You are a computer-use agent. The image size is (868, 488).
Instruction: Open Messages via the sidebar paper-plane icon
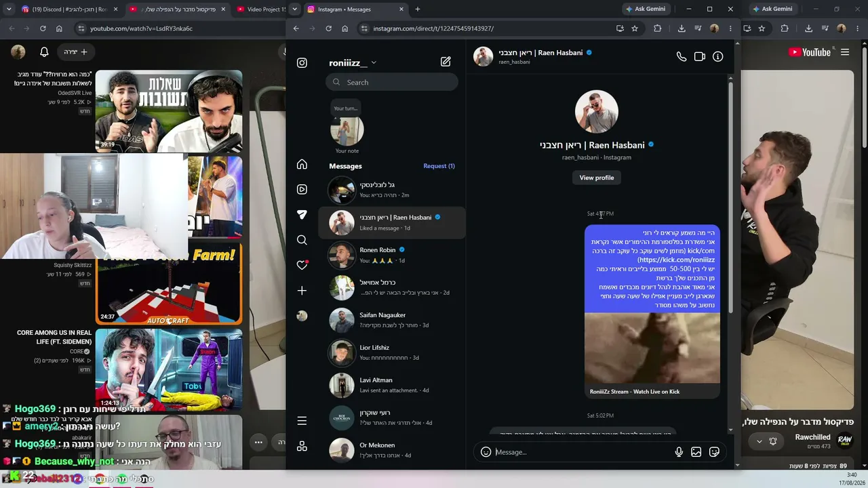point(302,214)
